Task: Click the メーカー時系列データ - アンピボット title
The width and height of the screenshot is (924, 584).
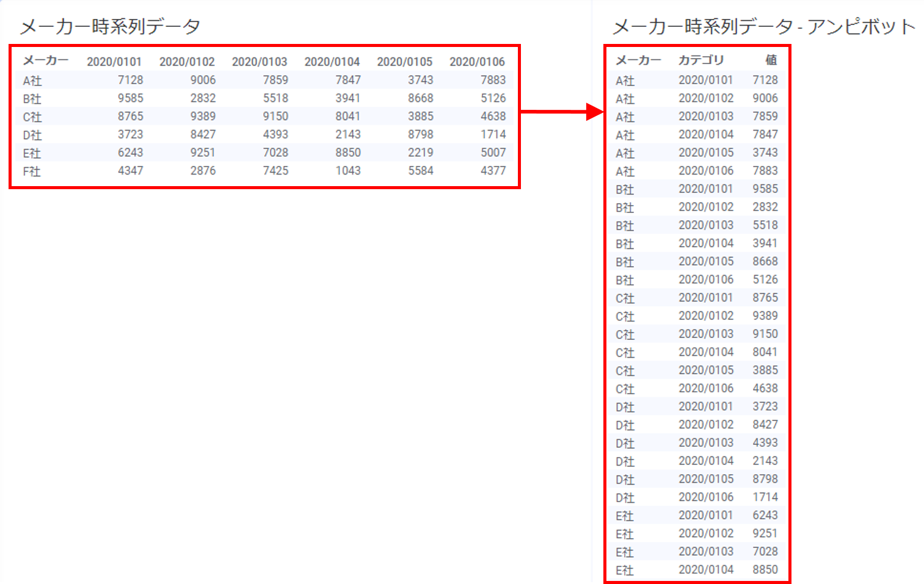Action: tap(763, 26)
